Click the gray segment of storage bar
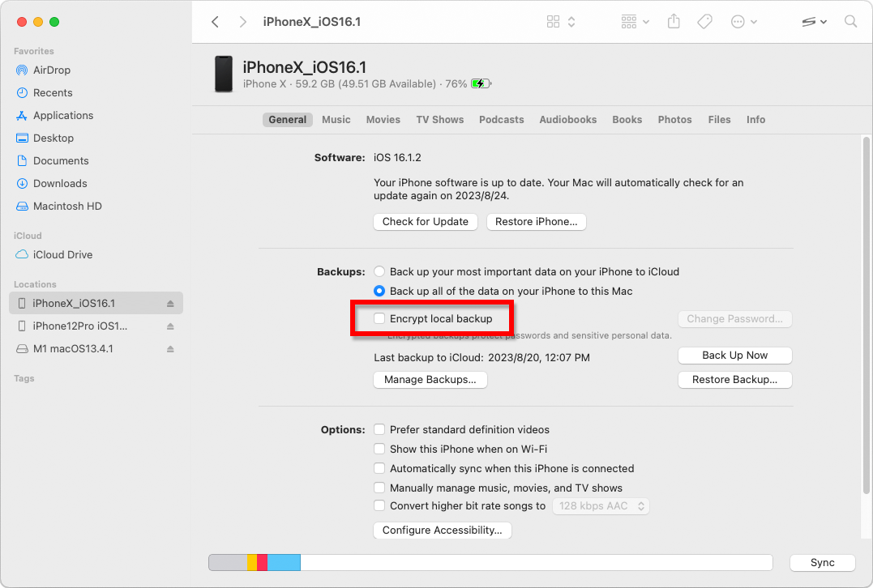Image resolution: width=873 pixels, height=588 pixels. 229,562
